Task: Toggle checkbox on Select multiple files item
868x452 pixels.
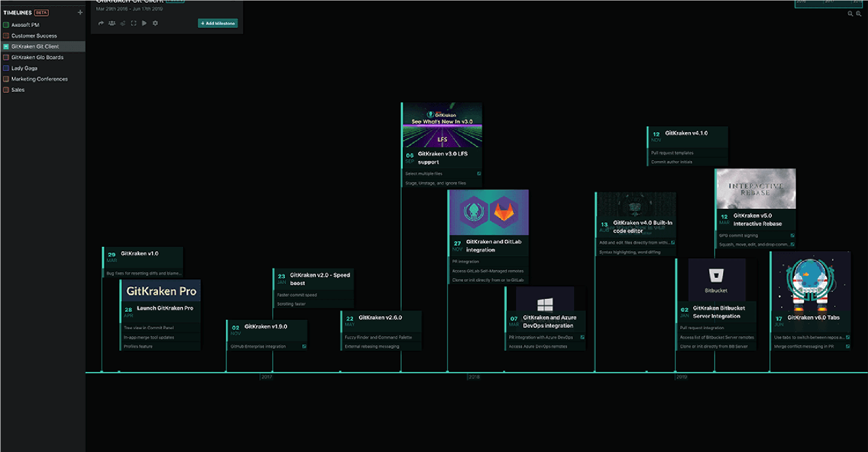Action: coord(479,173)
